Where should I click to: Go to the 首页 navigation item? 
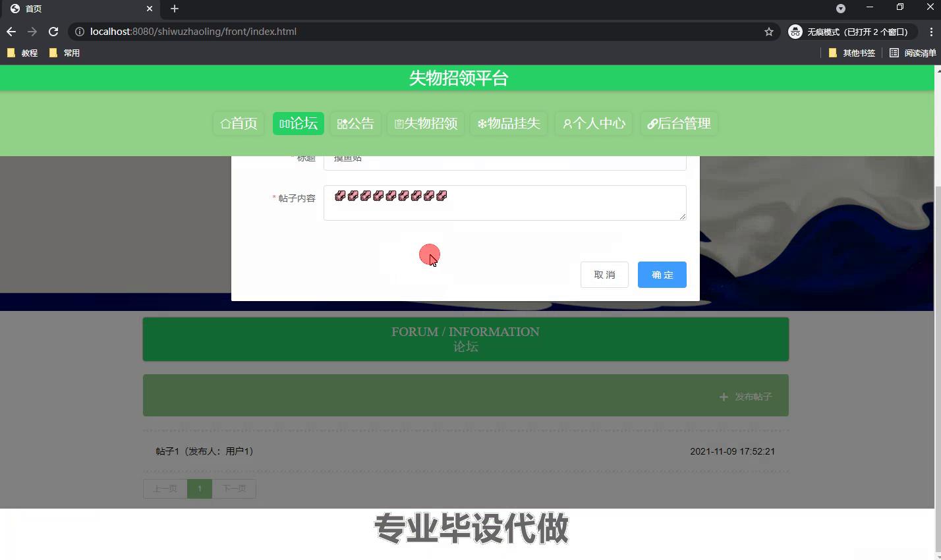[239, 124]
